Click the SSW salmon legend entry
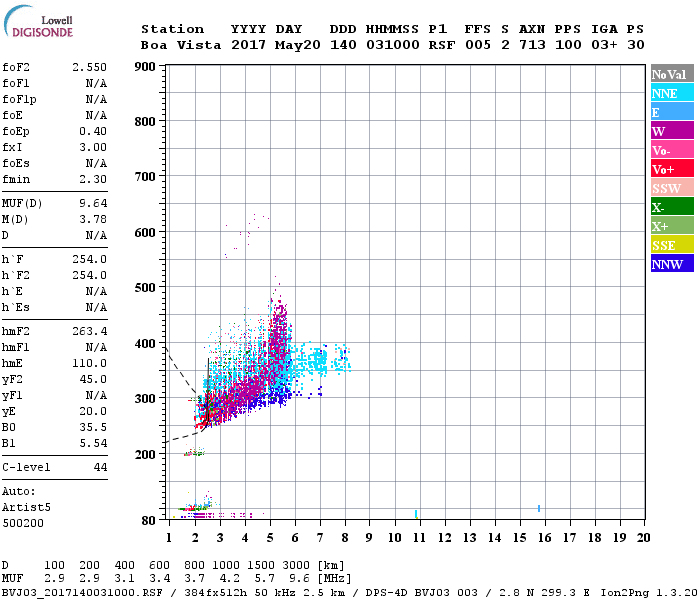 click(672, 188)
